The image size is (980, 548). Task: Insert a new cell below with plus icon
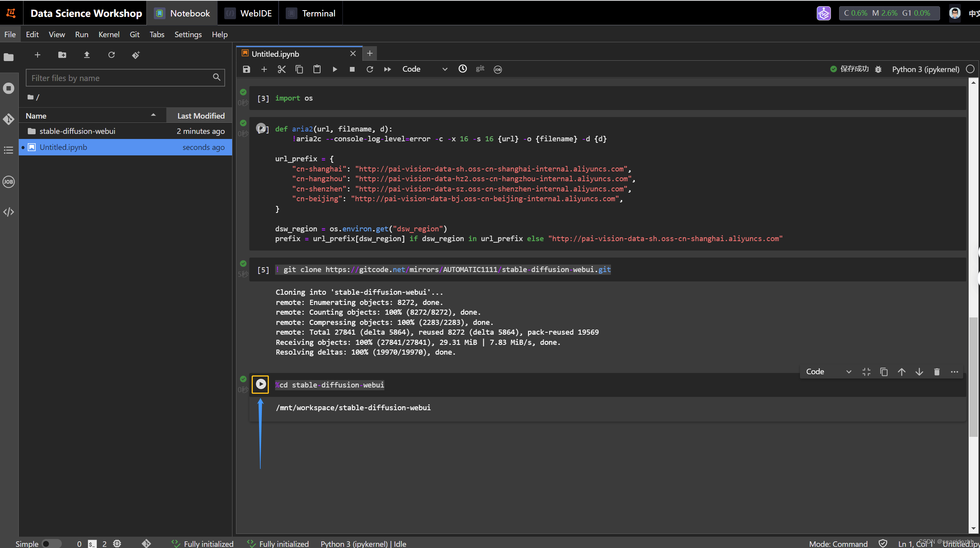(x=264, y=69)
